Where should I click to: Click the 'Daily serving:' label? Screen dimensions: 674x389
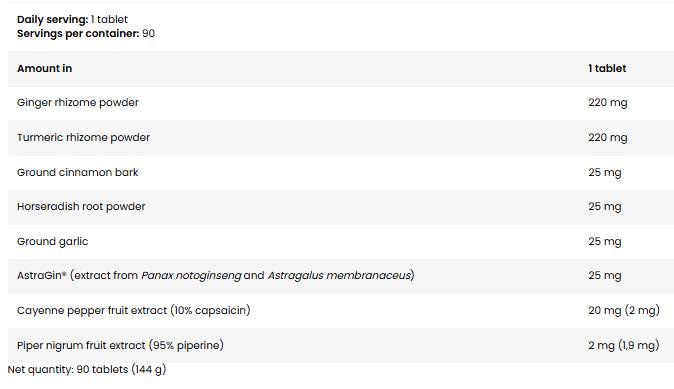tap(52, 19)
